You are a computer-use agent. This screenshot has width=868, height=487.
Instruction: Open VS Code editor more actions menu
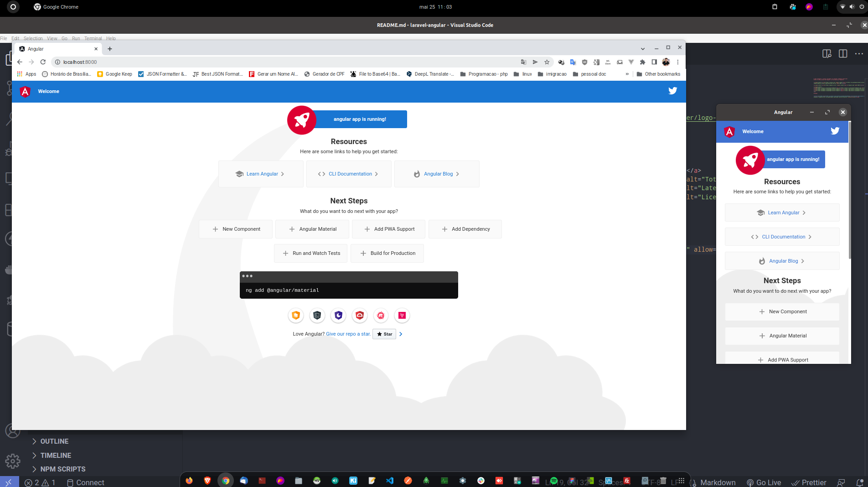[x=859, y=54]
